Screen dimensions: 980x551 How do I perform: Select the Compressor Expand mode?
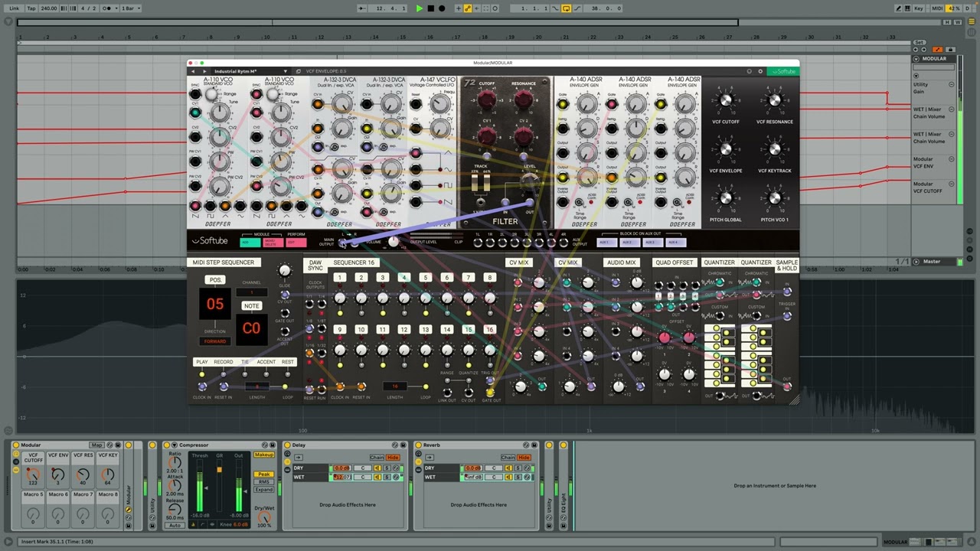(264, 490)
